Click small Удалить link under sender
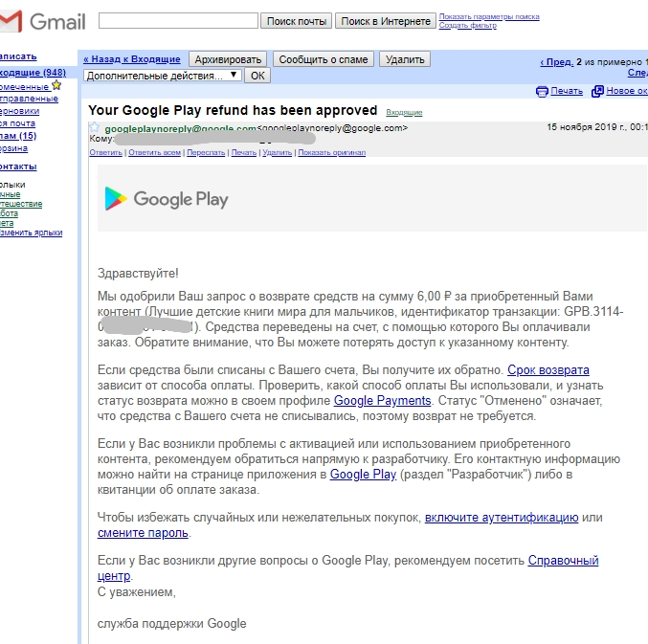Image resolution: width=648 pixels, height=644 pixels. pos(277,152)
